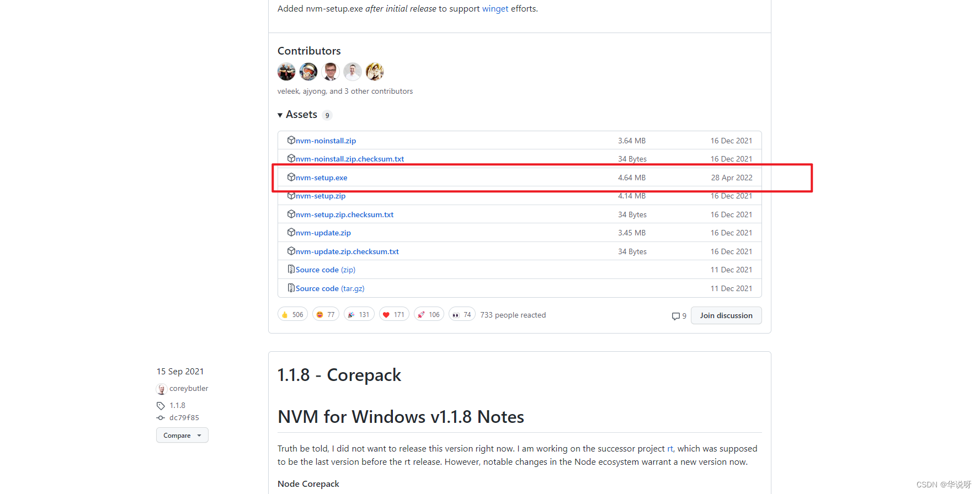Open the rt successor project link
Viewport: 980px width, 494px height.
click(x=670, y=449)
